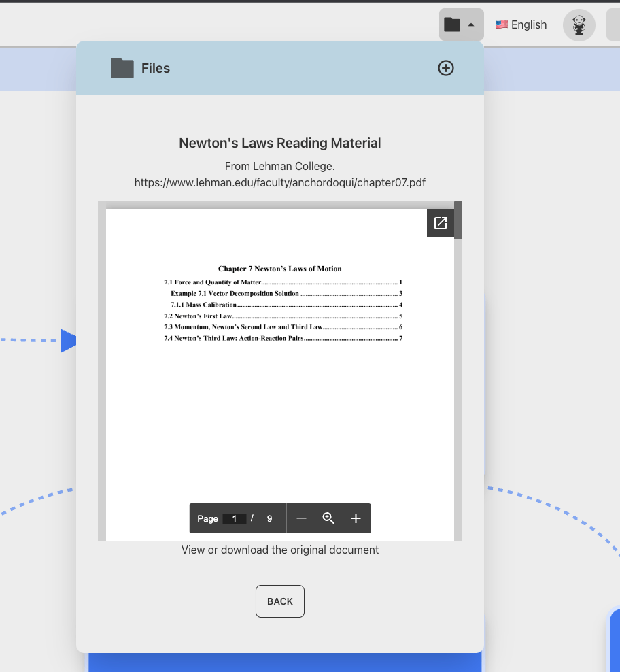
Task: Click the magnifier reset zoom icon
Action: point(328,518)
